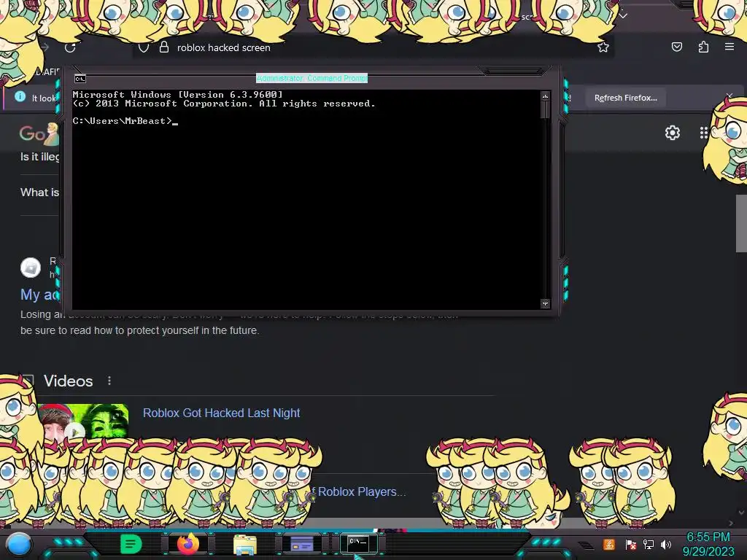Click the Command Prompt scroll down arrow
This screenshot has width=747, height=560.
tap(545, 303)
